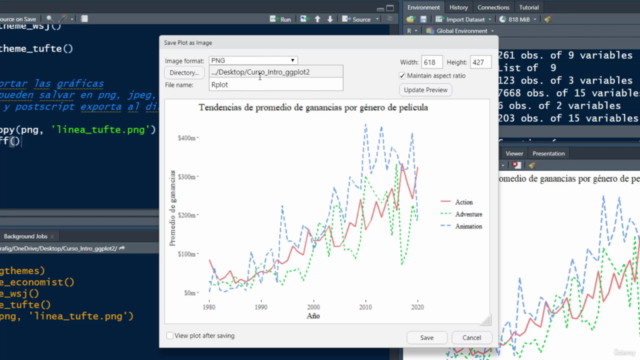Go to next section with down arrow icon

tap(330, 19)
